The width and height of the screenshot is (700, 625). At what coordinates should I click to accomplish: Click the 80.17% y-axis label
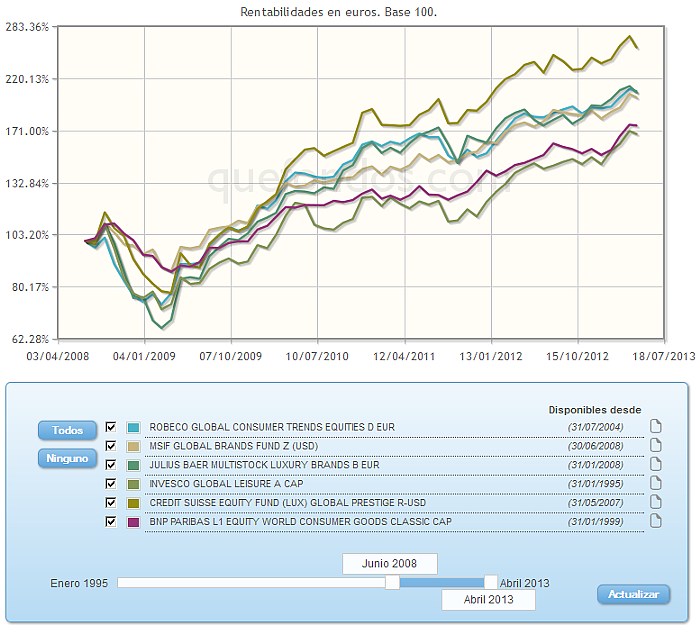click(x=30, y=287)
